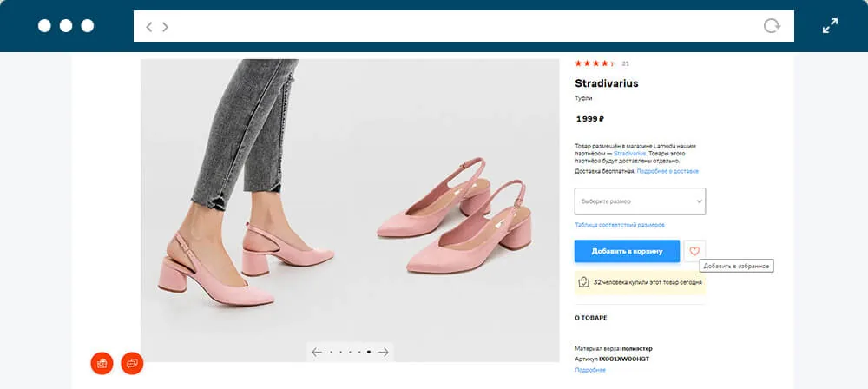
Task: Click the review count '21'
Action: pos(626,63)
